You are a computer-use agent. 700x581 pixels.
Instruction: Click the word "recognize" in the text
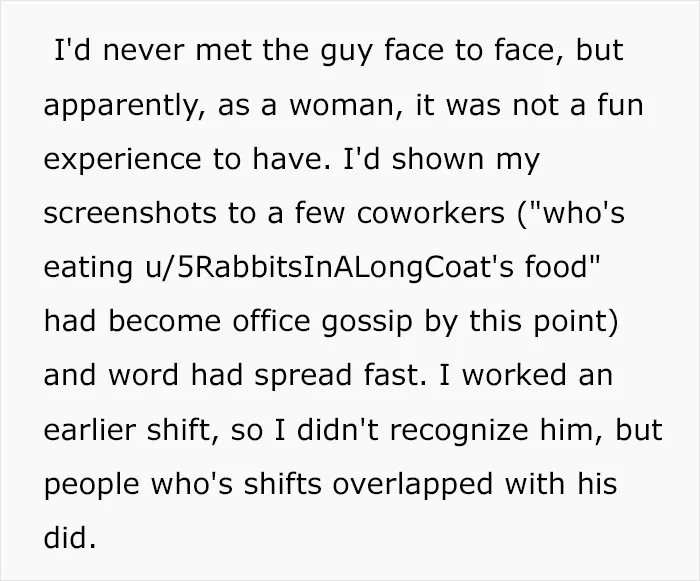[x=459, y=431]
